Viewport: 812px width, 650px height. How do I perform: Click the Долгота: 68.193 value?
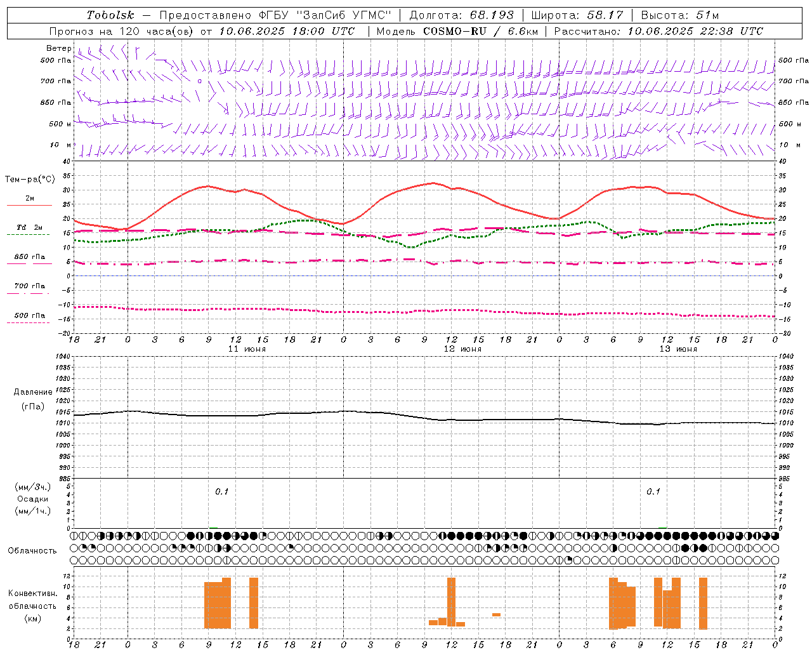[x=462, y=15]
